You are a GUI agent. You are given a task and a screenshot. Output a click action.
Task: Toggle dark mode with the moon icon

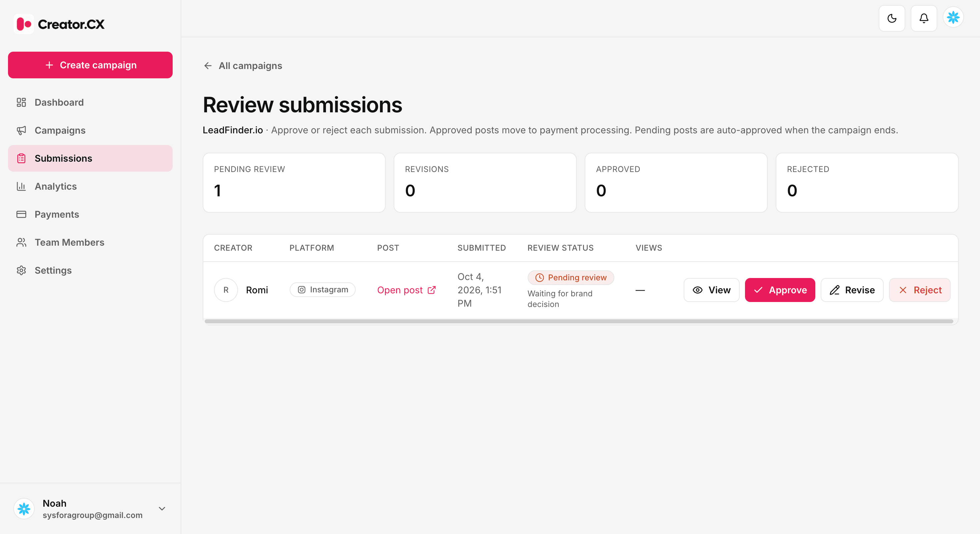coord(892,18)
